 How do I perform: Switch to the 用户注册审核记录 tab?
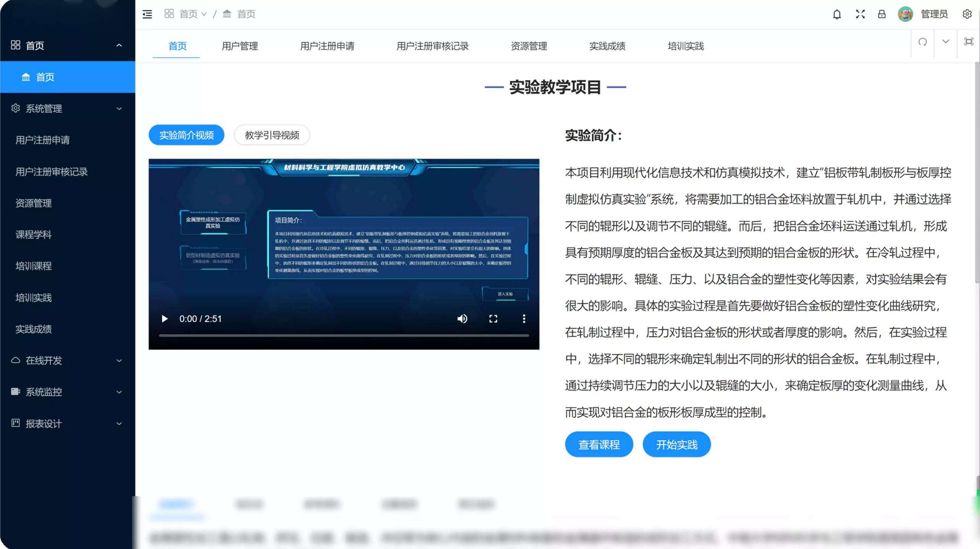click(x=432, y=46)
